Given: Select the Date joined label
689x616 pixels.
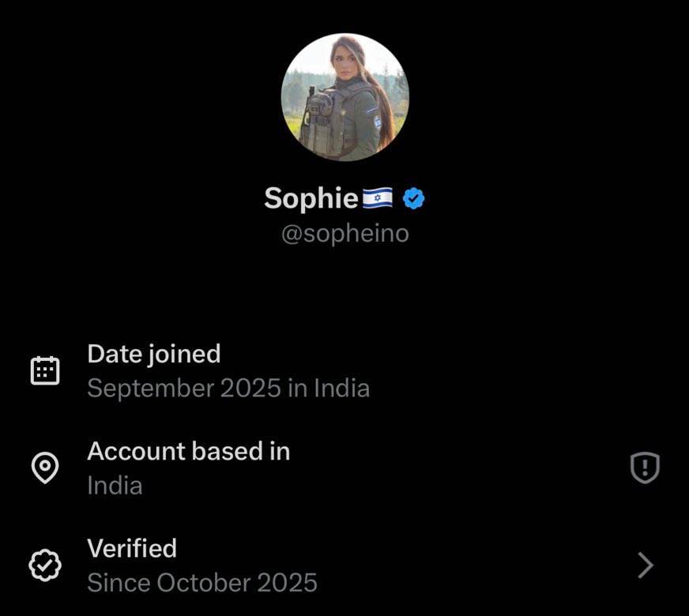Looking at the screenshot, I should pyautogui.click(x=153, y=354).
